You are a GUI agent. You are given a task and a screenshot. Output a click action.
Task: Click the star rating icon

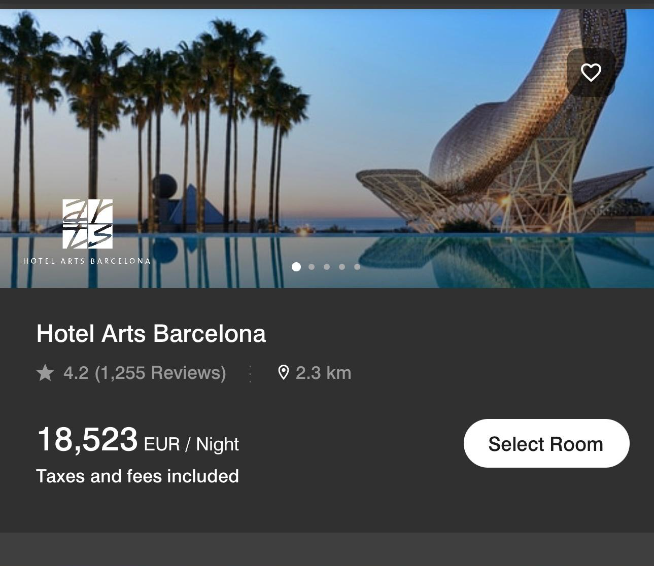[45, 373]
